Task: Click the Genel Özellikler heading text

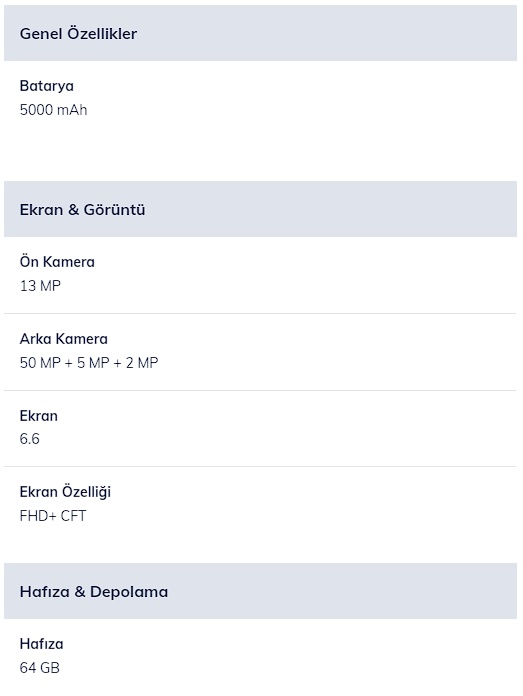Action: (x=78, y=34)
